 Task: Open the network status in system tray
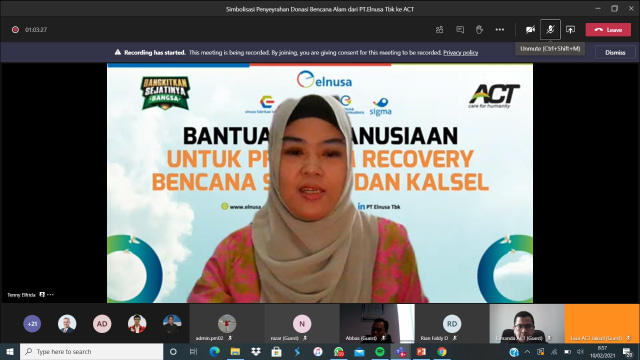(554, 351)
